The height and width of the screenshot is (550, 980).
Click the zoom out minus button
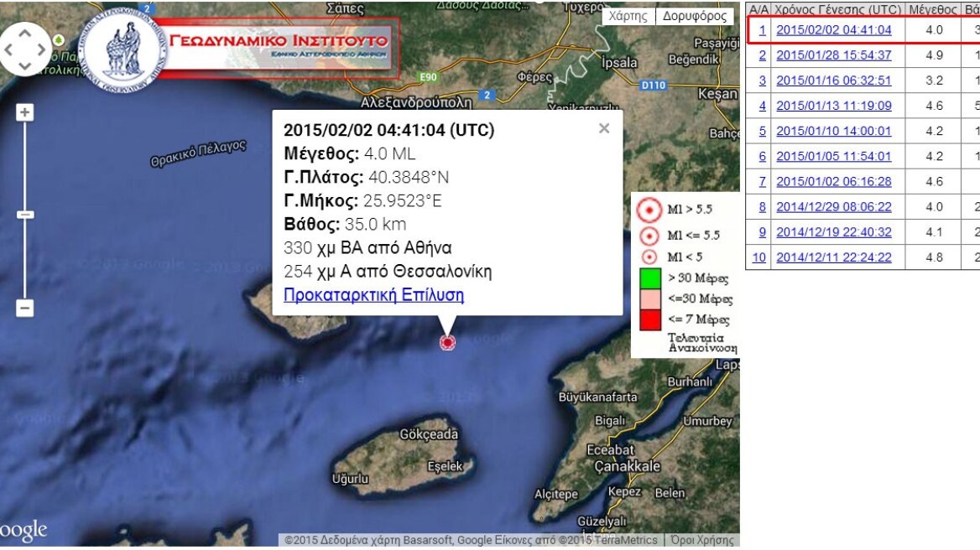coord(25,308)
